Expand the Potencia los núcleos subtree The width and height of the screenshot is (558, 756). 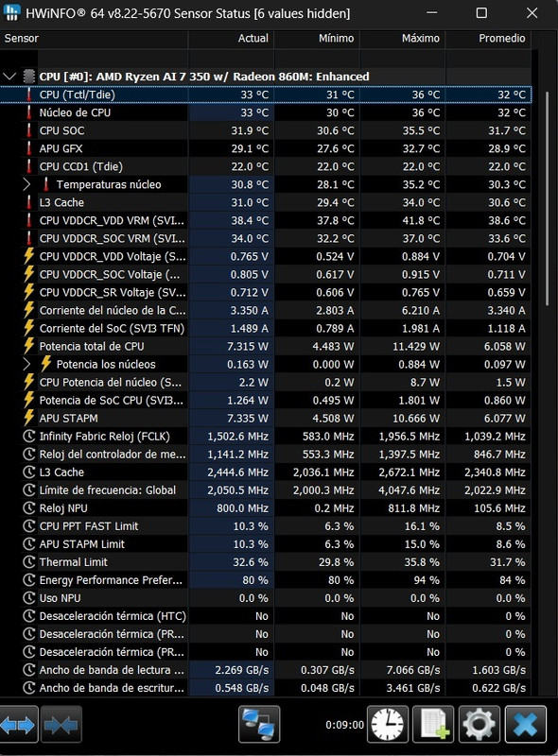point(26,364)
